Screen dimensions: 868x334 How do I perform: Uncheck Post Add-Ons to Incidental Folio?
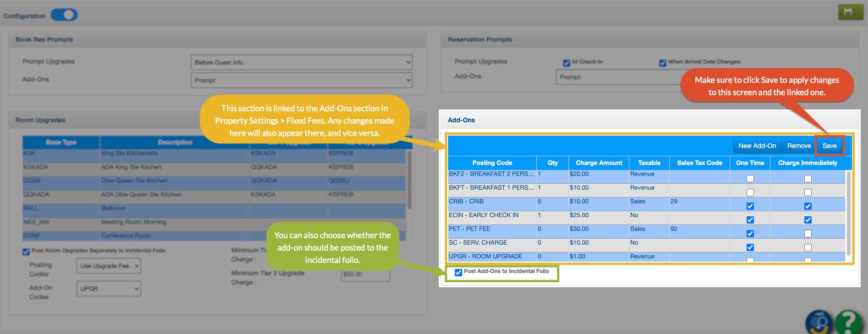pos(459,272)
